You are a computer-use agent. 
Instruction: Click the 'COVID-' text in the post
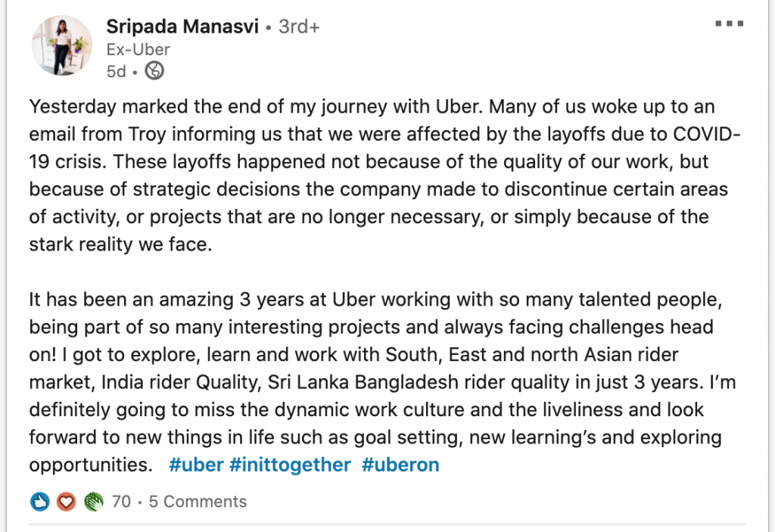click(x=707, y=134)
